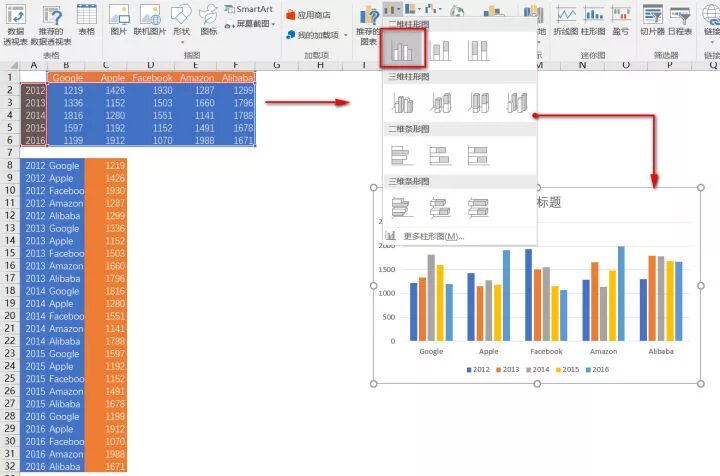
Task: Select column header G
Action: (x=276, y=66)
